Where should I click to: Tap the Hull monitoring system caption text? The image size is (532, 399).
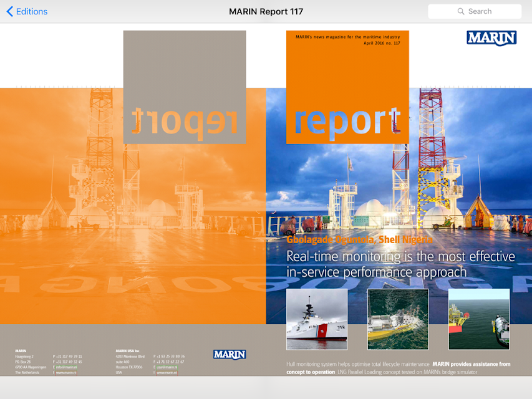pos(357,364)
